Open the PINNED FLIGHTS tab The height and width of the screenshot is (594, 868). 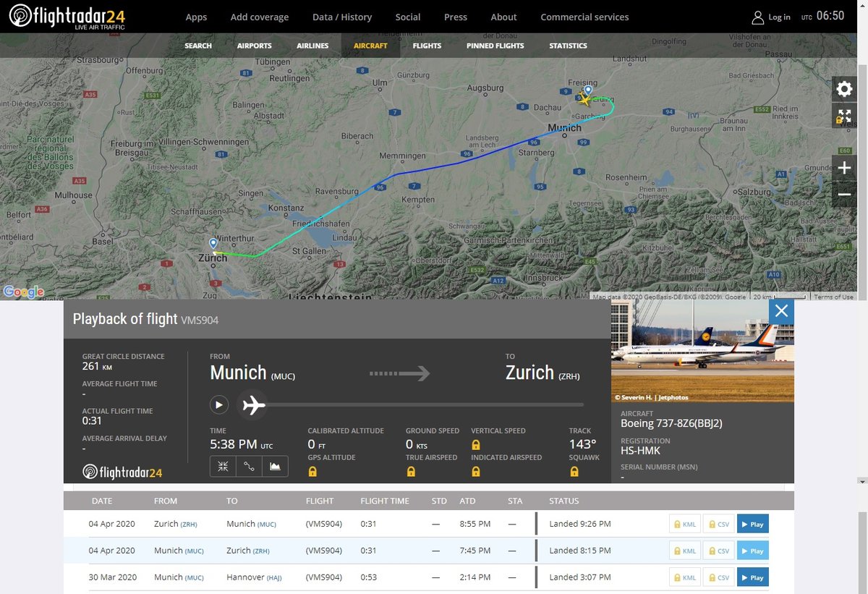495,46
